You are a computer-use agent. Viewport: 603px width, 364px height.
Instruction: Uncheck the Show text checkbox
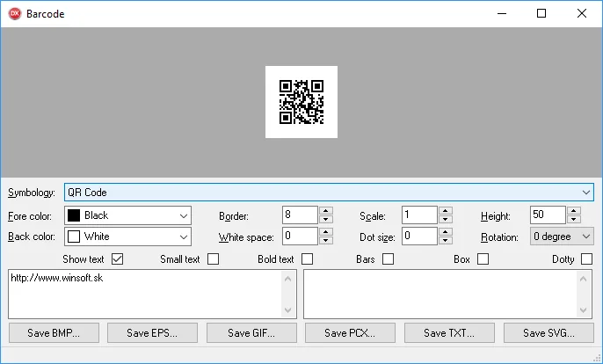[117, 259]
